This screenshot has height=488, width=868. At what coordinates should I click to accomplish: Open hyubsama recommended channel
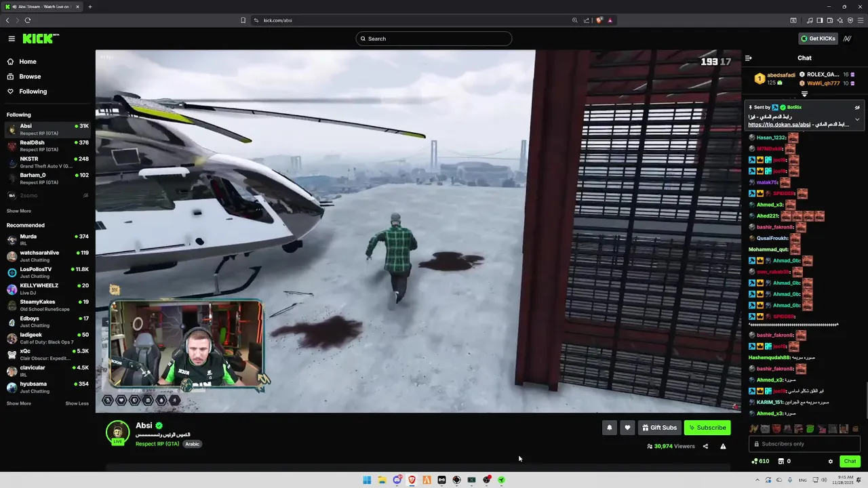point(47,387)
